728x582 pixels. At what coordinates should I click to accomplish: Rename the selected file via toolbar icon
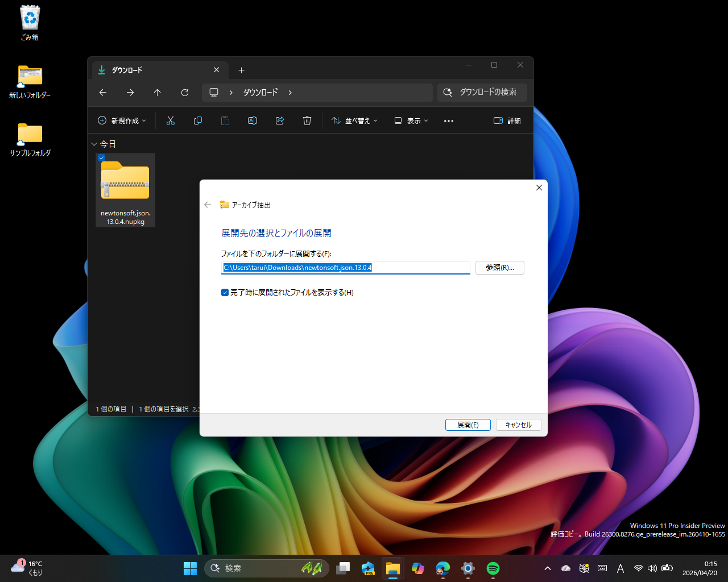[253, 120]
